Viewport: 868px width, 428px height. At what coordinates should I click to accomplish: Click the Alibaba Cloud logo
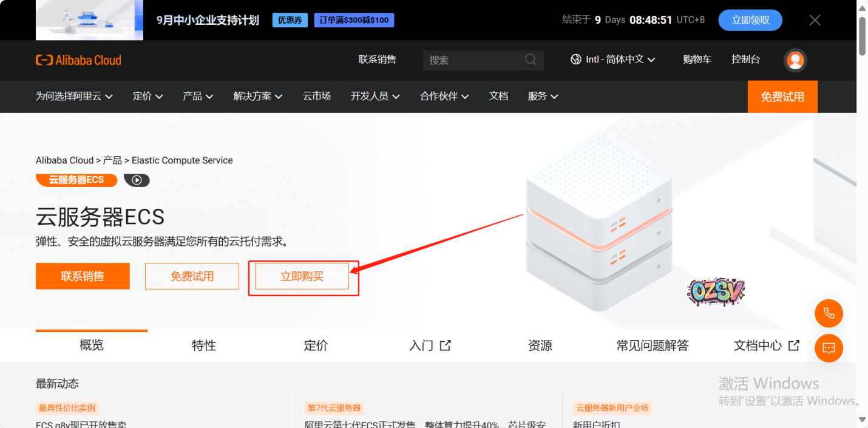78,60
